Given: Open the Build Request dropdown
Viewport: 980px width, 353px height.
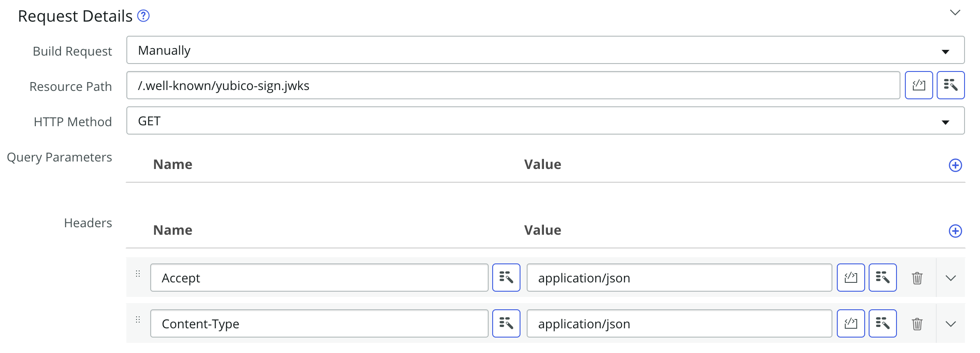Looking at the screenshot, I should pos(545,50).
